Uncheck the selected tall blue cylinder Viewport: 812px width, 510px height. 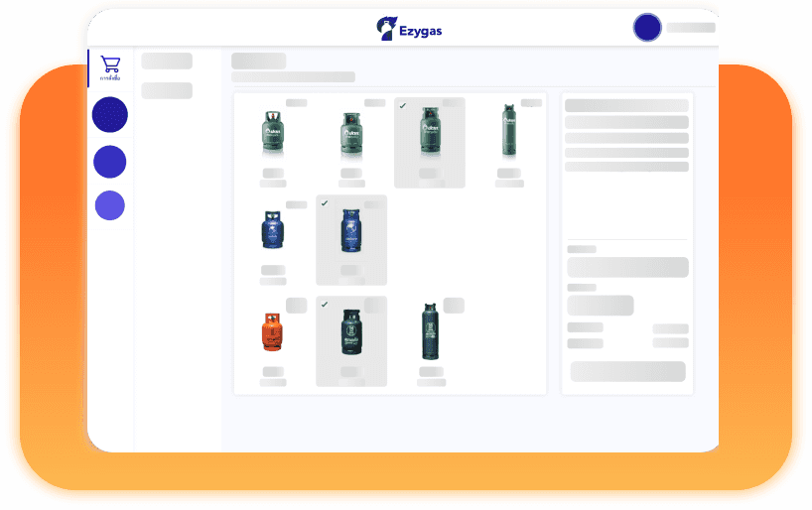351,240
